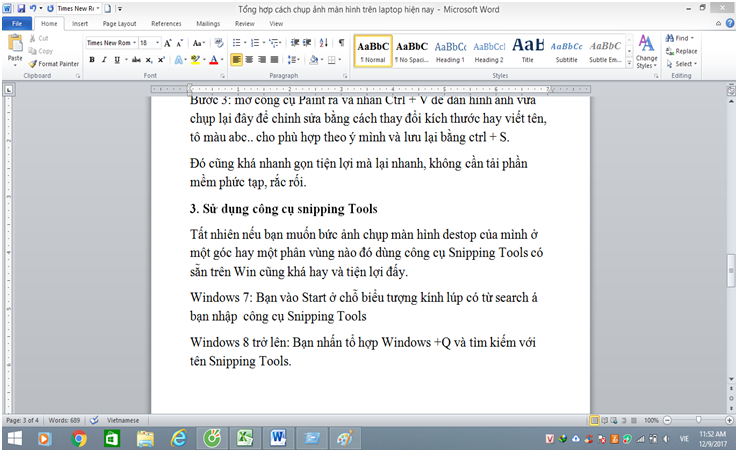Viewport: 738px width, 452px height.
Task: Apply the Heading 1 style
Action: point(449,50)
